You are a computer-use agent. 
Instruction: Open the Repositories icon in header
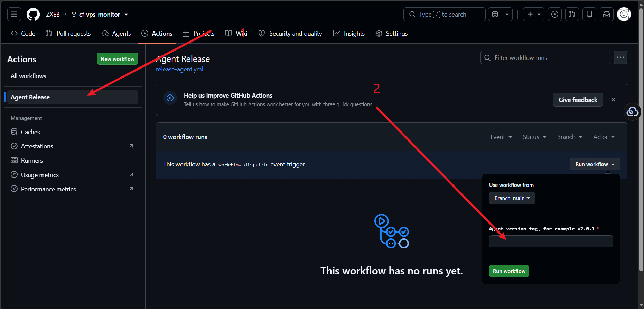point(589,14)
